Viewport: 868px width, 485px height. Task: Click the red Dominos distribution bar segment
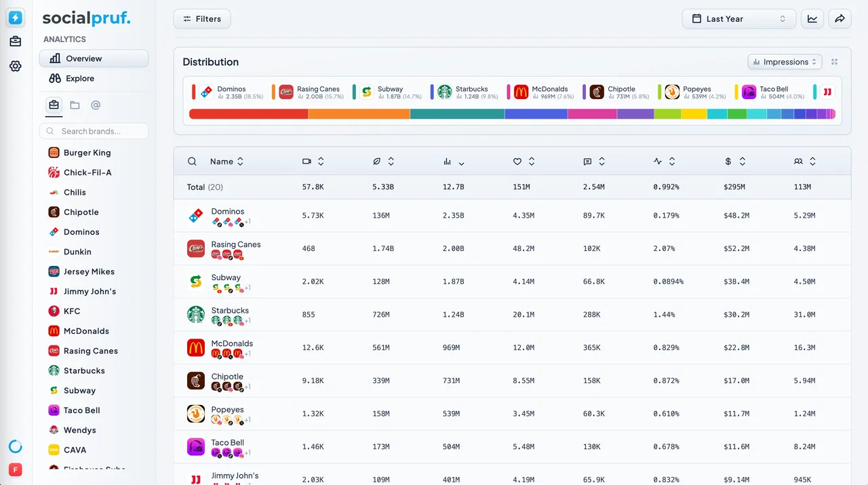249,114
